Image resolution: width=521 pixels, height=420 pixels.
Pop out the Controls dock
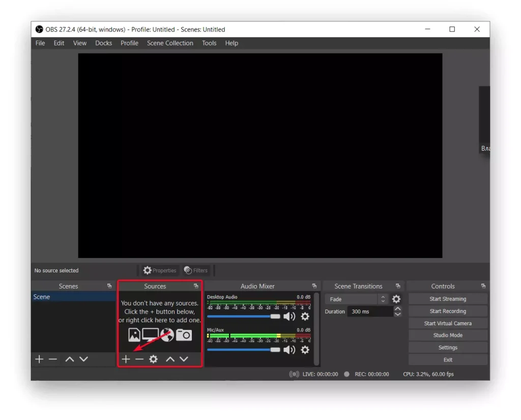[483, 286]
